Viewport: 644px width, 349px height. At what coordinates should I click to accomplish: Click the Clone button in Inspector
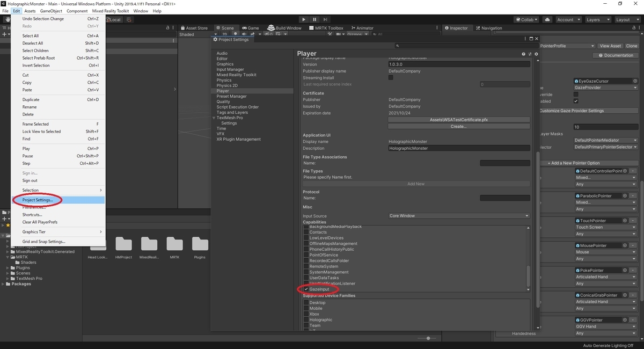click(x=632, y=46)
